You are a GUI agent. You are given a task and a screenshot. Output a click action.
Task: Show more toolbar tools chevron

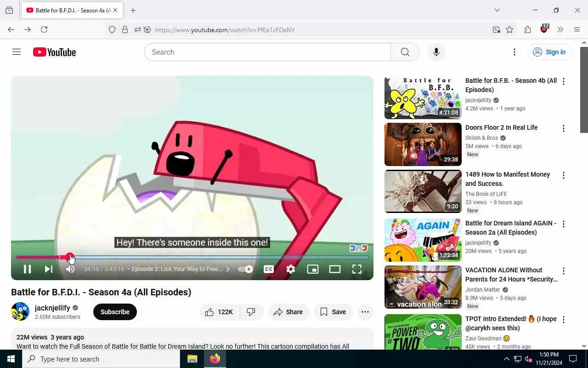pyautogui.click(x=560, y=29)
